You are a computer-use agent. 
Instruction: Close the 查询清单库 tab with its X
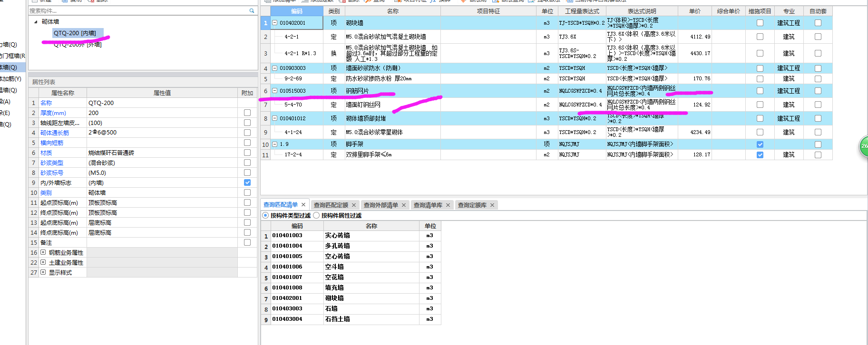[448, 205]
